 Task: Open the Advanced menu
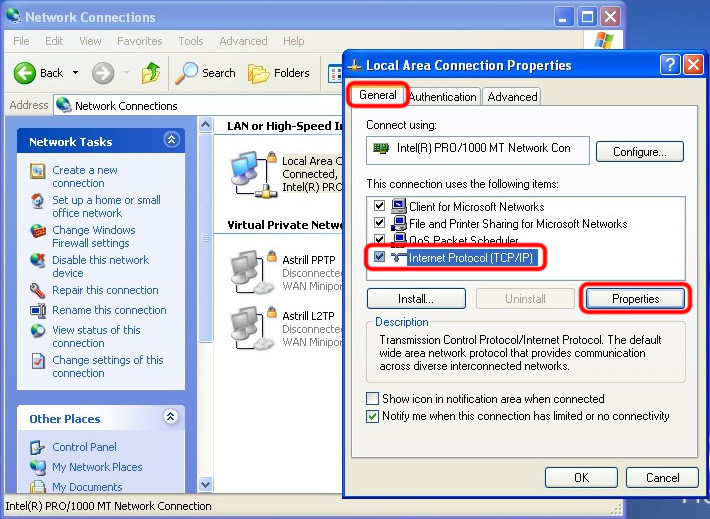click(243, 41)
